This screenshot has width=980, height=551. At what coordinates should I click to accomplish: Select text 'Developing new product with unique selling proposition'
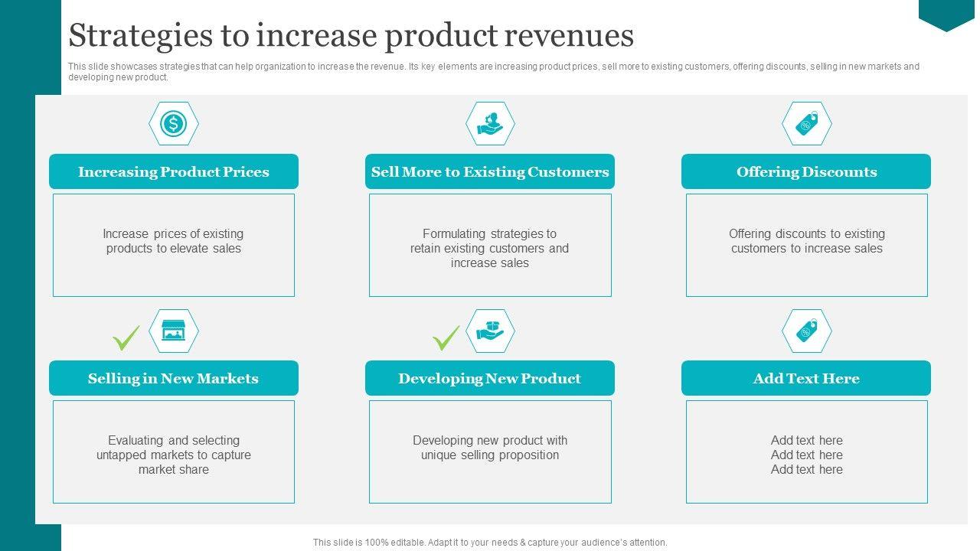[490, 448]
